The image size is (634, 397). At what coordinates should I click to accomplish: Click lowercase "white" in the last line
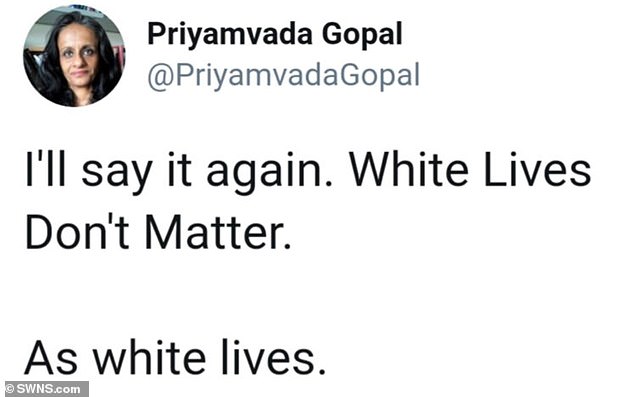click(150, 357)
